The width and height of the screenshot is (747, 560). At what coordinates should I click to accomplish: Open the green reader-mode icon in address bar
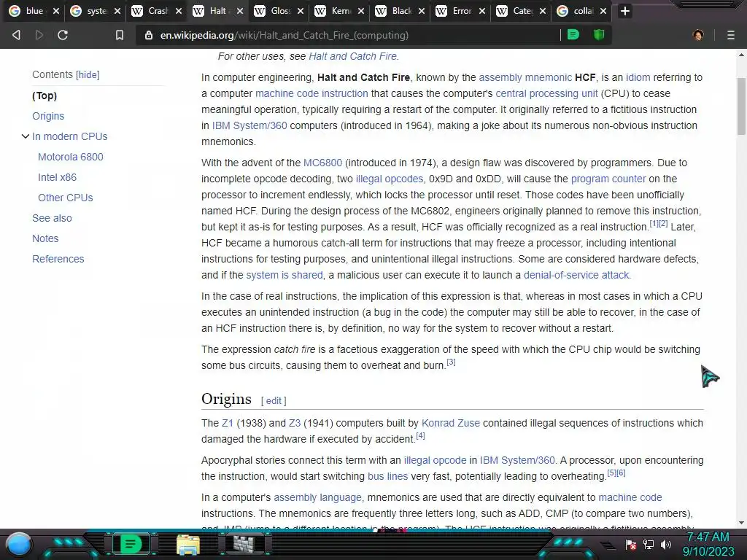(x=573, y=34)
